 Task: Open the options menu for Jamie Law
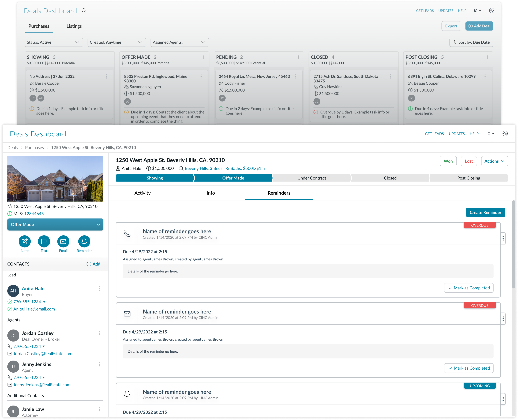[x=100, y=409]
